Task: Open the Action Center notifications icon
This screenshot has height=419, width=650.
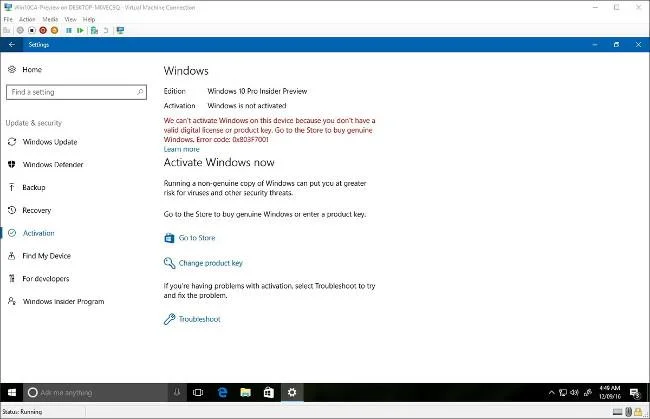Action: click(x=635, y=392)
